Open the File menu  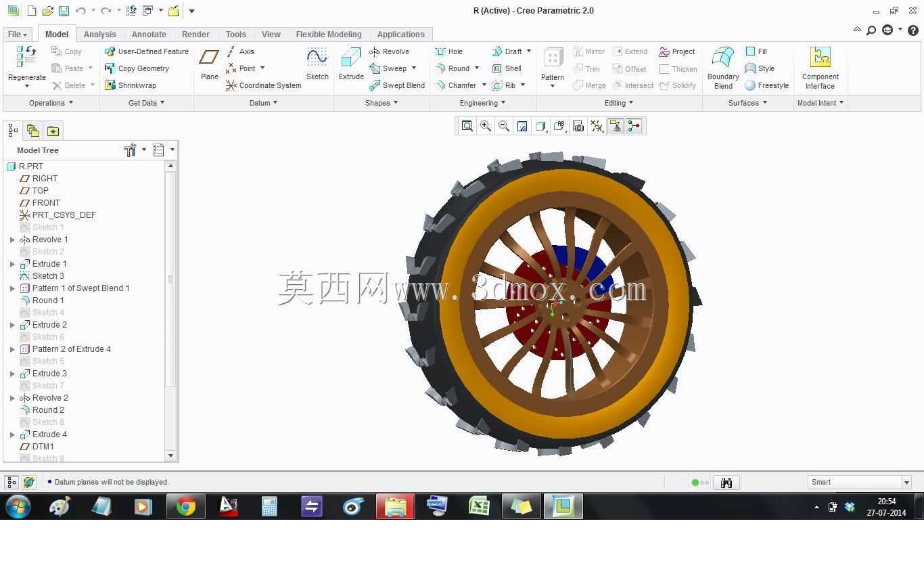17,35
